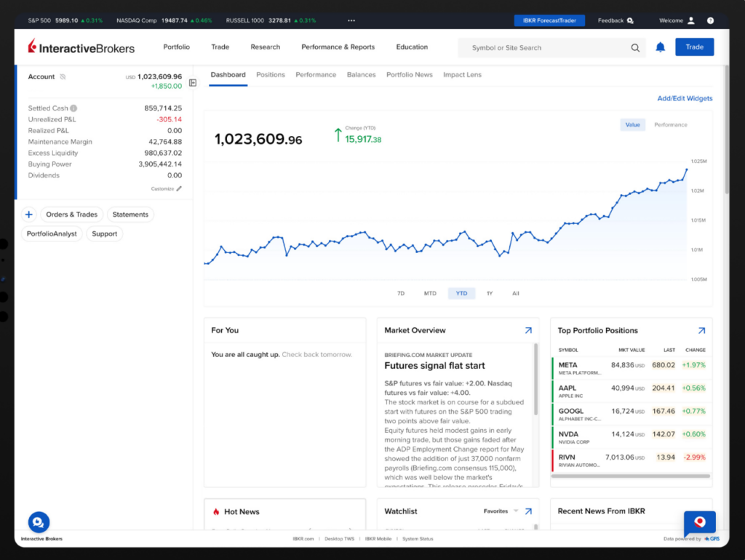
Task: Click the Feedback chat icon
Action: click(x=630, y=20)
